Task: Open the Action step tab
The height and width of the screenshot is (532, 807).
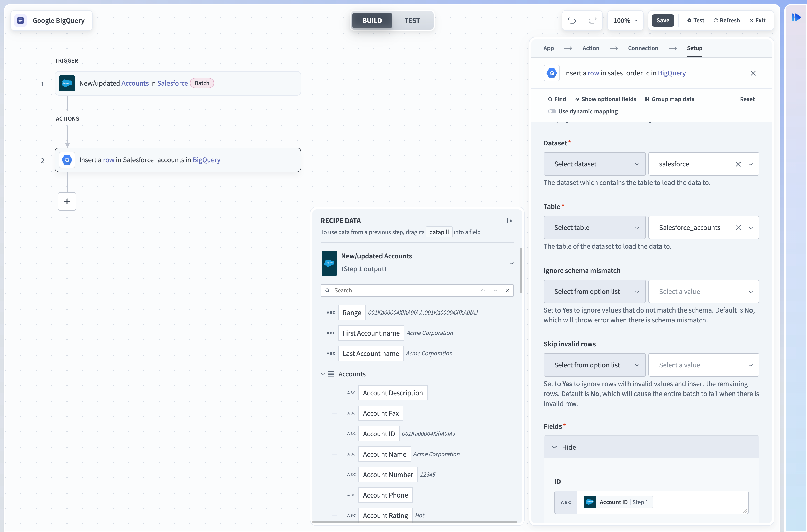Action: 591,48
